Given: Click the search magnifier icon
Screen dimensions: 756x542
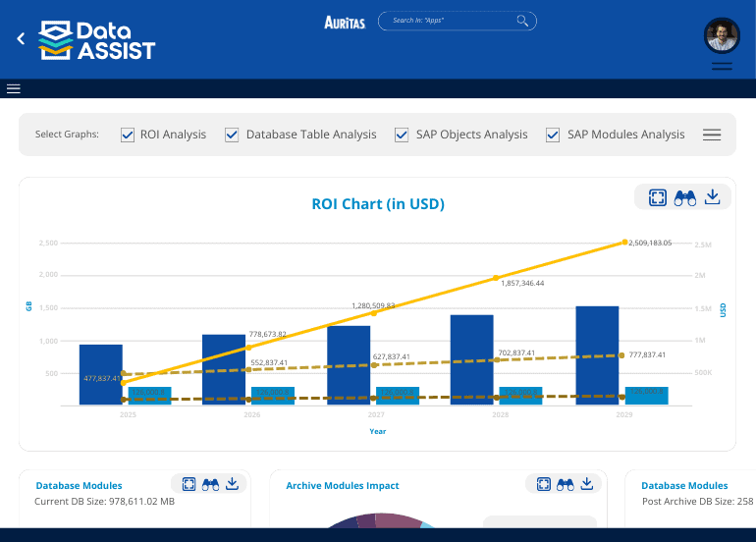Looking at the screenshot, I should 522,21.
